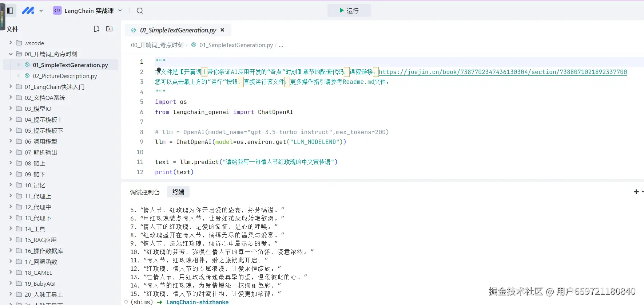Click the MarsCode logo icon
This screenshot has width=644, height=305.
(28, 11)
